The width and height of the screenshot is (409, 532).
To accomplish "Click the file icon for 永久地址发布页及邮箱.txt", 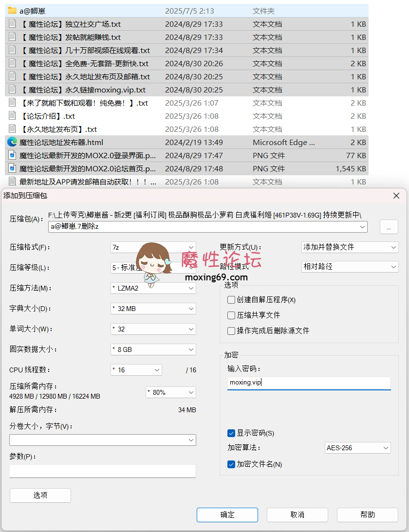I will (12, 76).
